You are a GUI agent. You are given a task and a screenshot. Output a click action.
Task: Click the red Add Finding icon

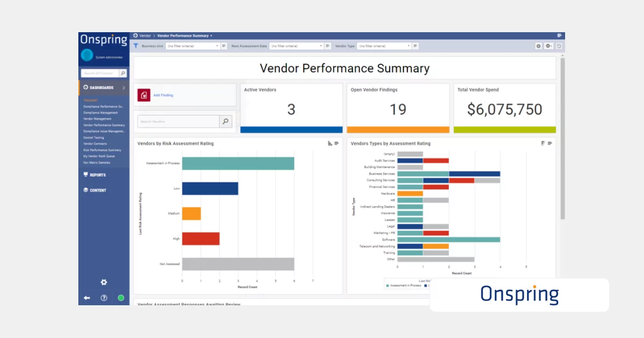(x=144, y=95)
